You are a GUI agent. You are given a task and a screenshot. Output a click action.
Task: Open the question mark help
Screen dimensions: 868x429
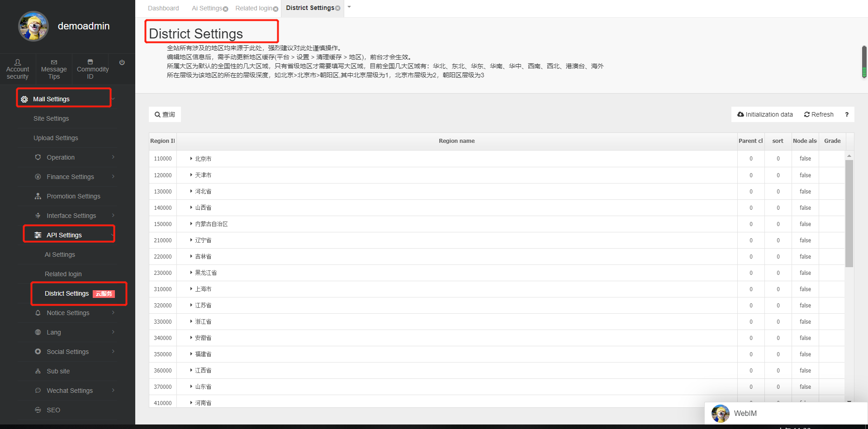(847, 114)
